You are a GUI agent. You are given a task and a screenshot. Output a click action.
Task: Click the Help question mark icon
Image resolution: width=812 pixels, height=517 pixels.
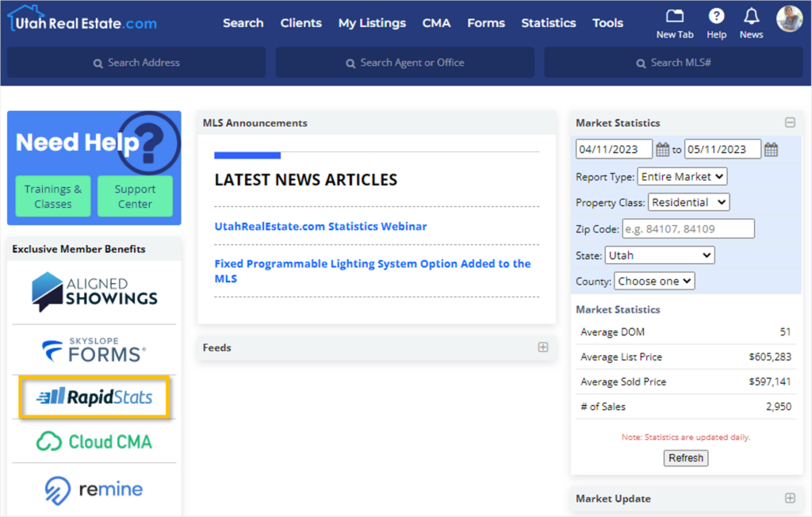[x=716, y=17]
